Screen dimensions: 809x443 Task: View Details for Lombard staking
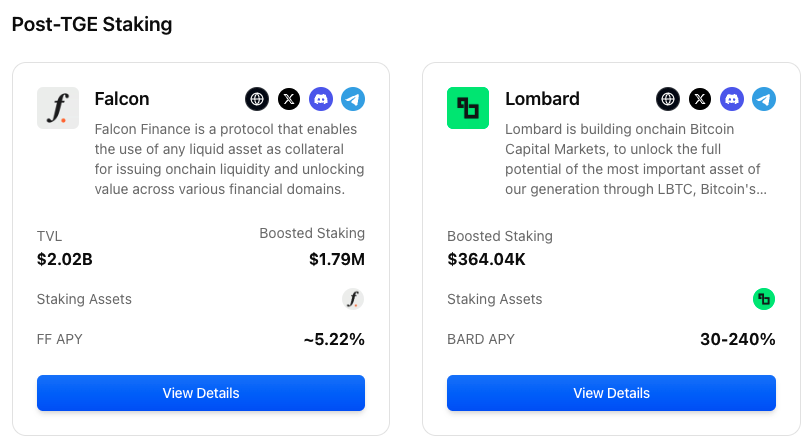611,393
